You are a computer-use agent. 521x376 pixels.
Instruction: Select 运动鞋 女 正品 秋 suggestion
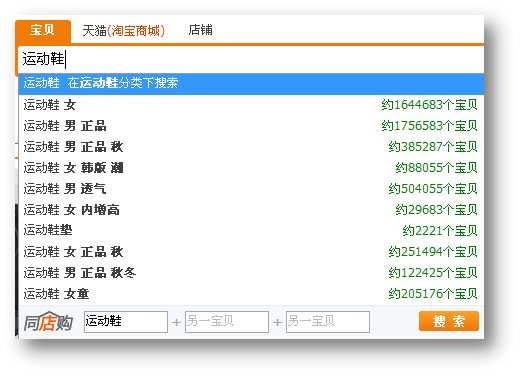point(251,252)
